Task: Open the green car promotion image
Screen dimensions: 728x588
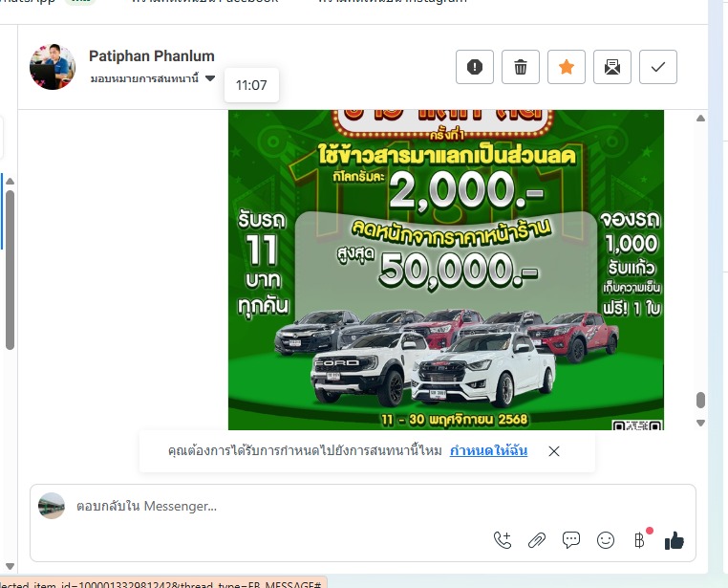Action: [446, 270]
